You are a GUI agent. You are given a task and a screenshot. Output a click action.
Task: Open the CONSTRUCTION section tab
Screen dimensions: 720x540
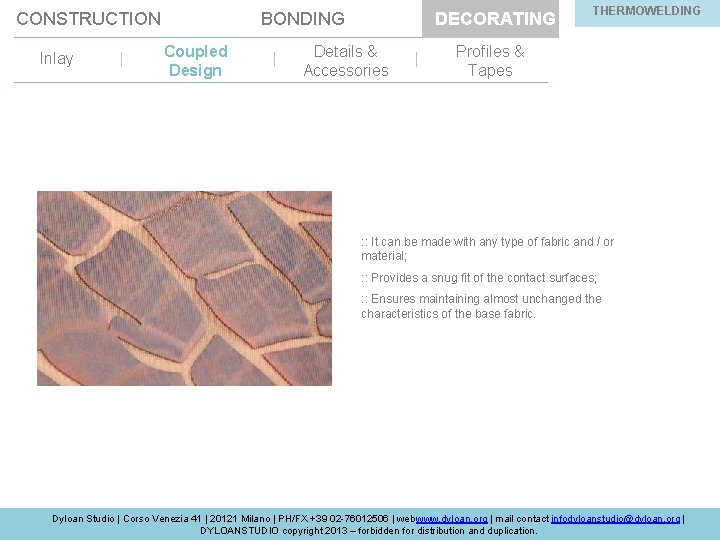click(89, 18)
